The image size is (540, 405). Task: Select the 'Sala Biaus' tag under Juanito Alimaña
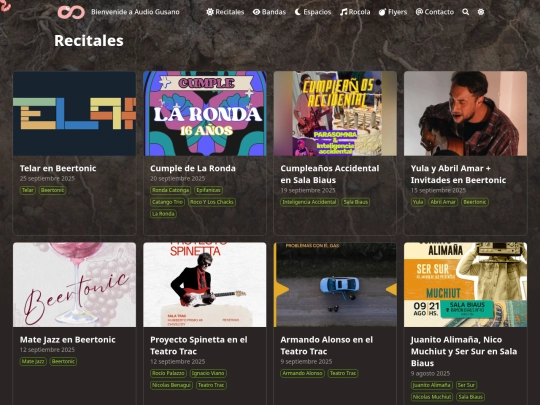pyautogui.click(x=470, y=397)
